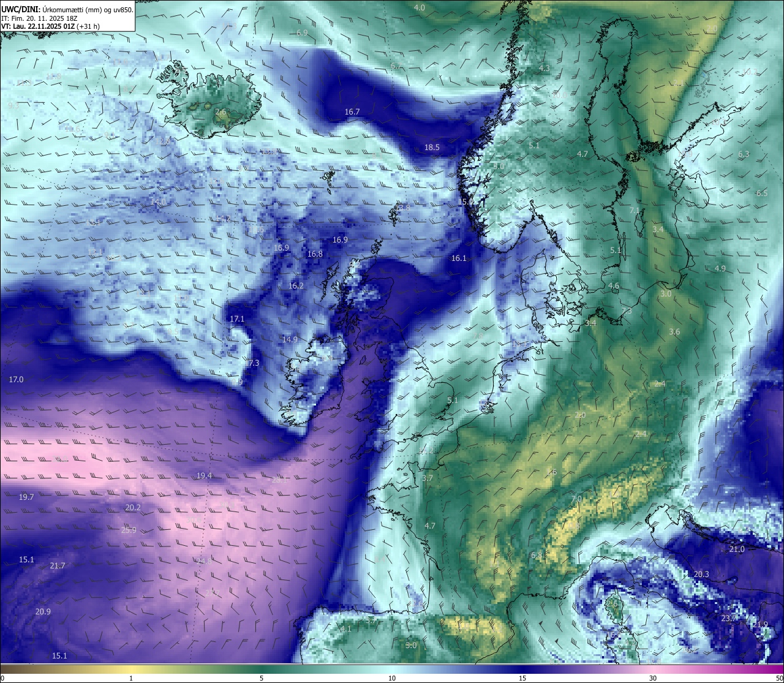Click the 4.6 value over southern Sweden

point(614,287)
